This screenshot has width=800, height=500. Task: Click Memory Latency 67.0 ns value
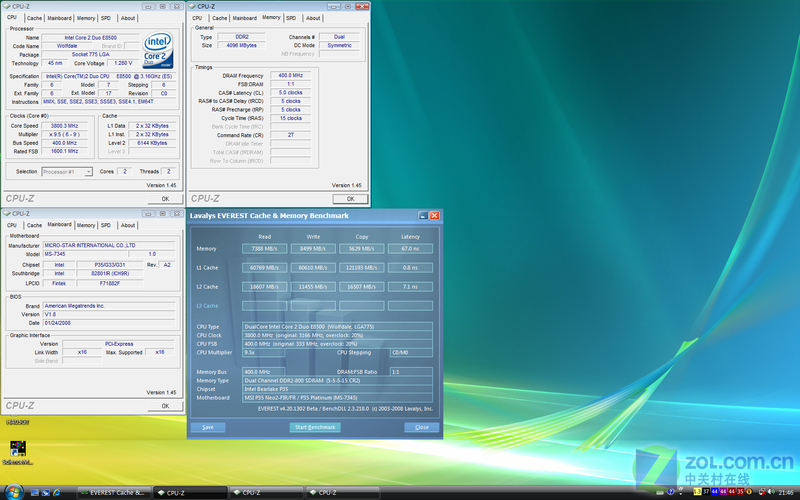410,249
